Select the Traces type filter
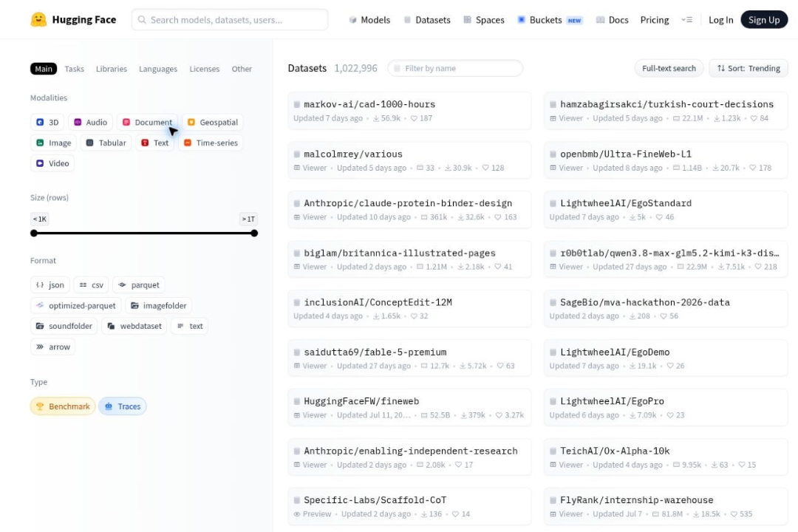The height and width of the screenshot is (532, 798). pyautogui.click(x=123, y=406)
